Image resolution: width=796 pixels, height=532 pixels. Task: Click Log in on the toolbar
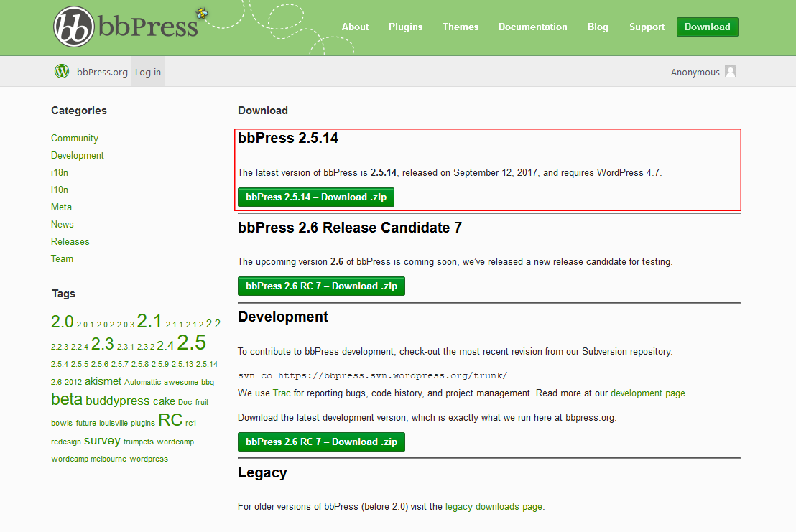tap(148, 72)
